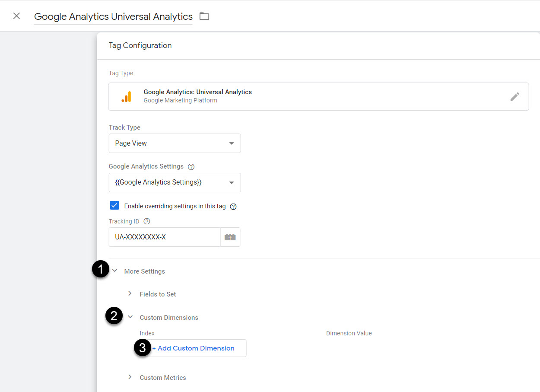Edit the tag type with the pencil icon
The image size is (540, 392).
515,96
